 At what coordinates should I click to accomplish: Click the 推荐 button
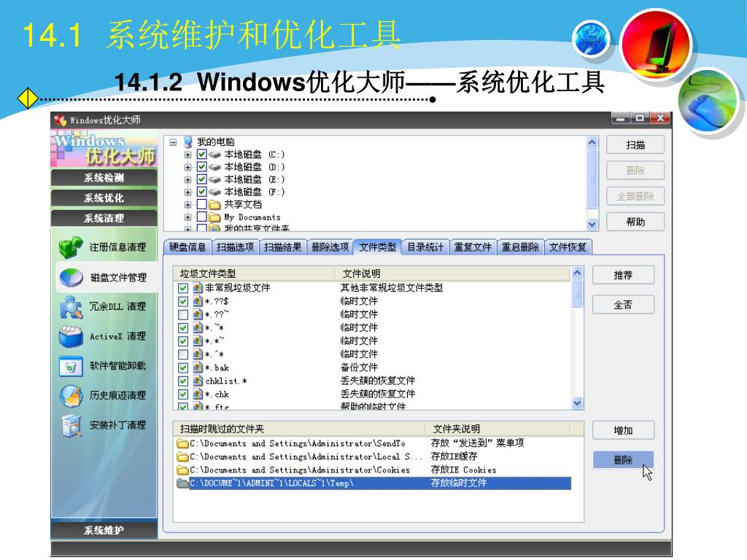(623, 275)
